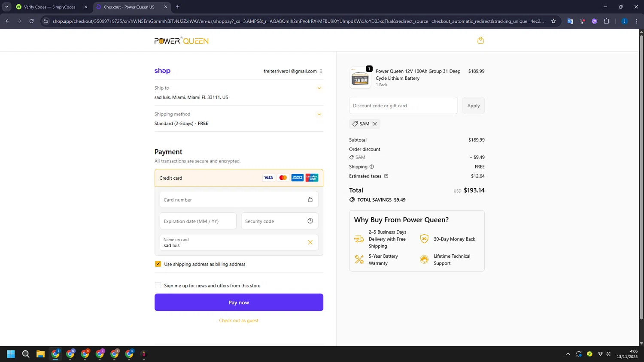Click the lock icon in card number field
Screen dimensions: 644x362
pyautogui.click(x=310, y=199)
